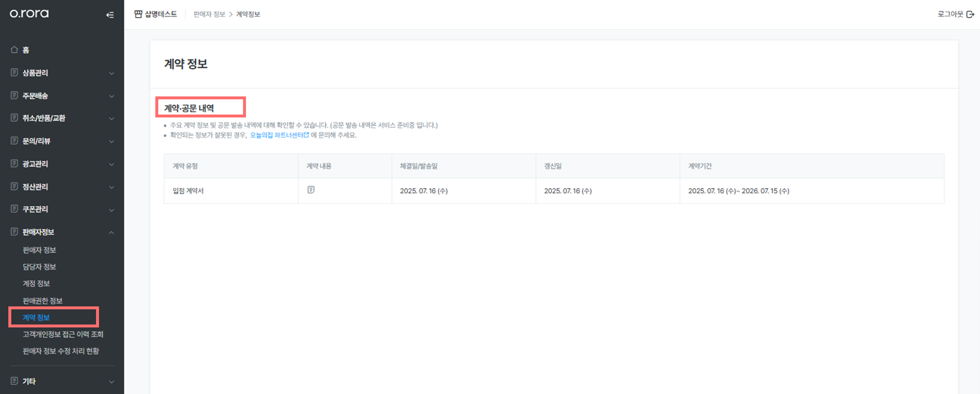Screen dimensions: 980x394
Task: Expand the 기타 chevron
Action: point(112,382)
